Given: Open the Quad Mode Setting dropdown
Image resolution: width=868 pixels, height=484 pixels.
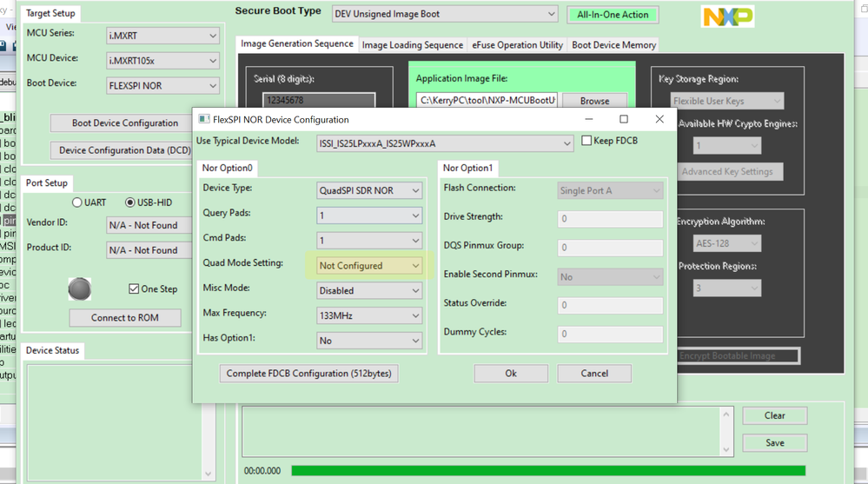Looking at the screenshot, I should point(369,266).
